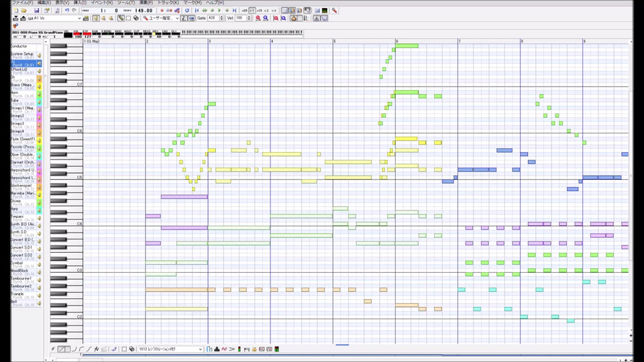Open settings with the wrench icon
Screen dimensions: 644x362
[x=334, y=10]
